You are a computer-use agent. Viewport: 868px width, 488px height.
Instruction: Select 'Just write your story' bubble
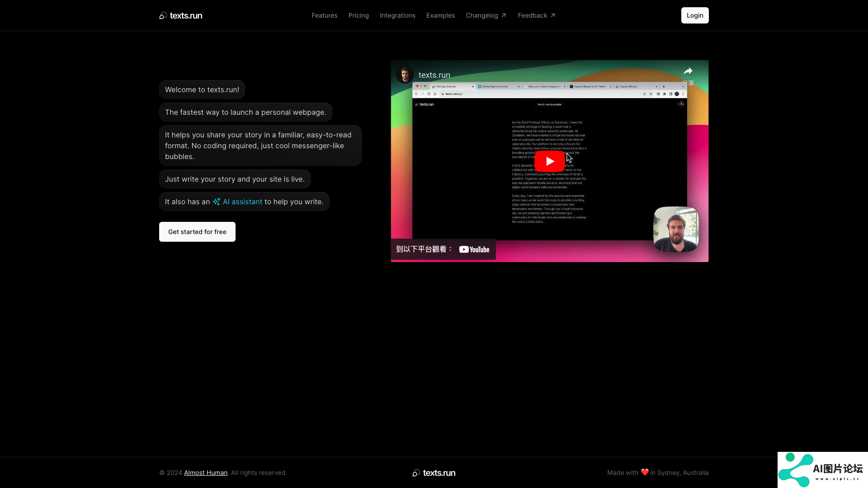[235, 179]
